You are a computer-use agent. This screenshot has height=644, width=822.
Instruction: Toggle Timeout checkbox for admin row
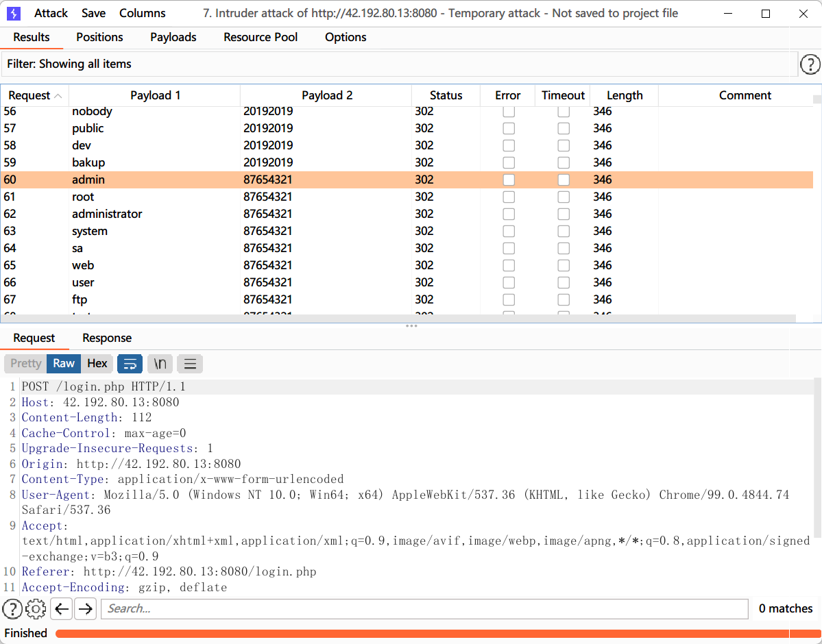tap(564, 179)
